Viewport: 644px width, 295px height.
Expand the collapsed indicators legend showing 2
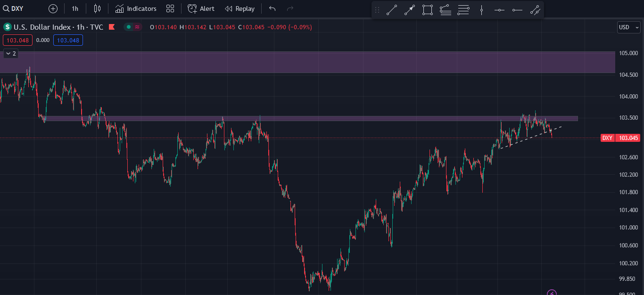tap(10, 54)
